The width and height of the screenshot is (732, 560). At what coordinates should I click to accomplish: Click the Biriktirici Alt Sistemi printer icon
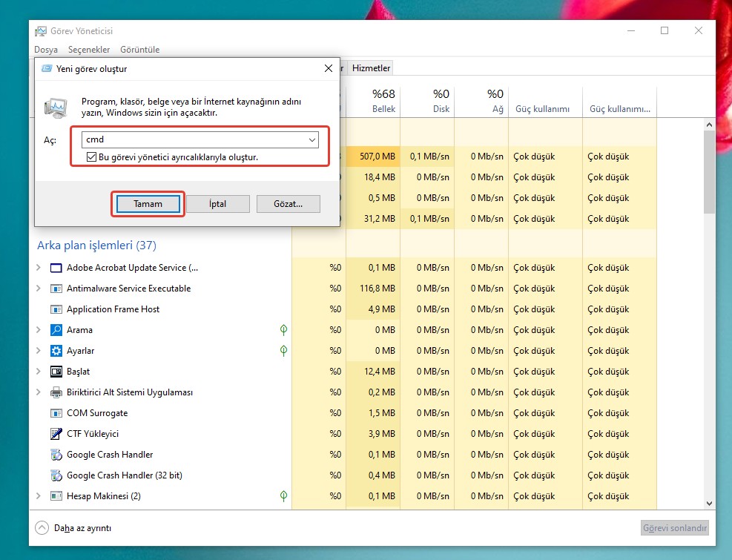point(56,392)
